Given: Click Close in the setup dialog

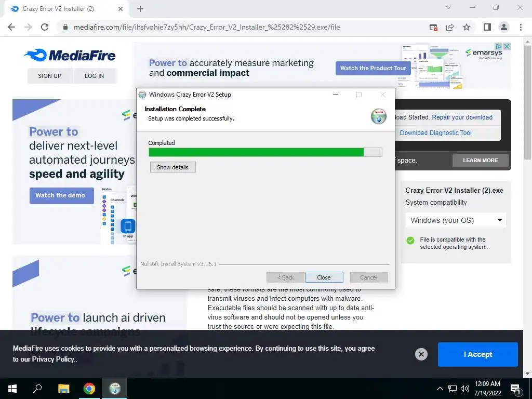Looking at the screenshot, I should click(x=324, y=277).
